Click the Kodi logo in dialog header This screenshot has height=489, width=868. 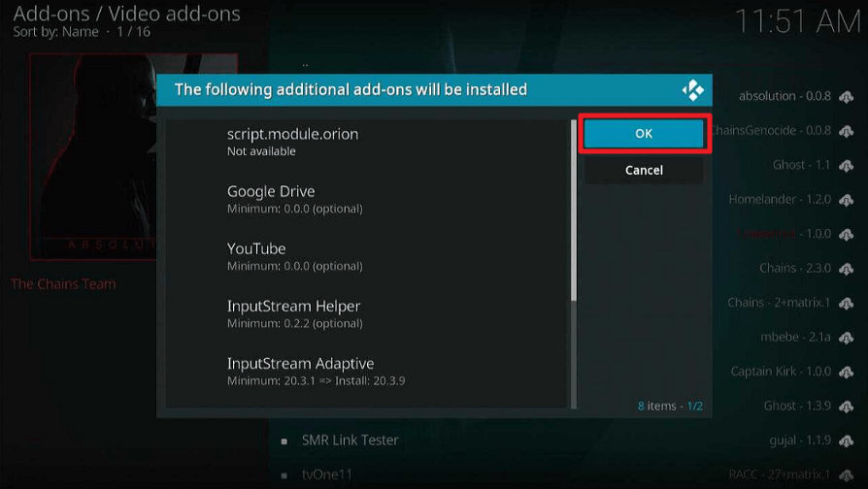coord(692,89)
